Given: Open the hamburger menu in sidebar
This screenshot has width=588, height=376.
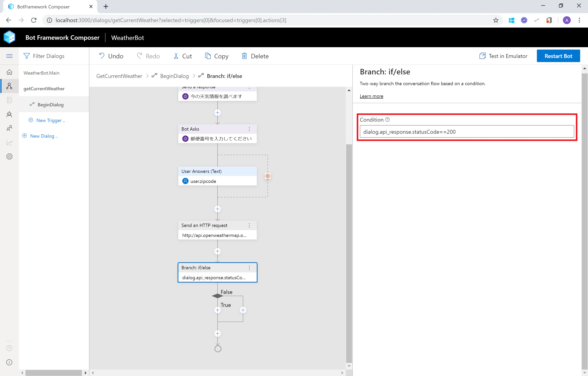Looking at the screenshot, I should 9,56.
